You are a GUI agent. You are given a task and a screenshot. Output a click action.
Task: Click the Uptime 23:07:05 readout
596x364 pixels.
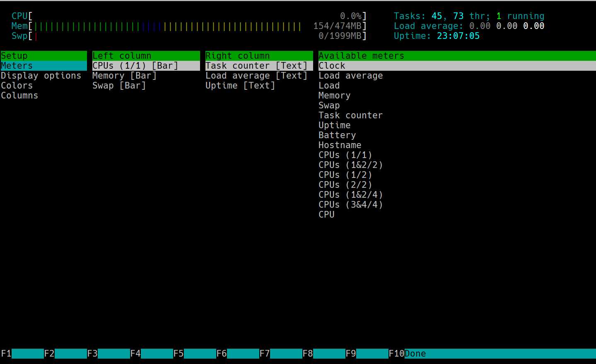(437, 36)
